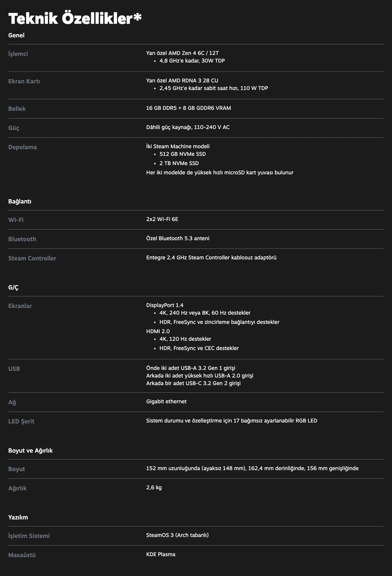Click the G/Ç section header
Image resolution: width=392 pixels, height=576 pixels.
(x=13, y=288)
